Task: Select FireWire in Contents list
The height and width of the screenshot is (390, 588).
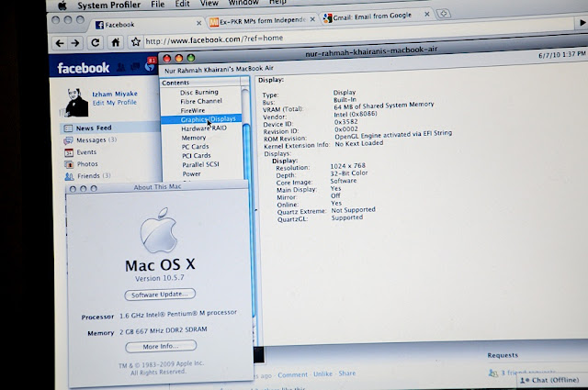Action: tap(193, 110)
